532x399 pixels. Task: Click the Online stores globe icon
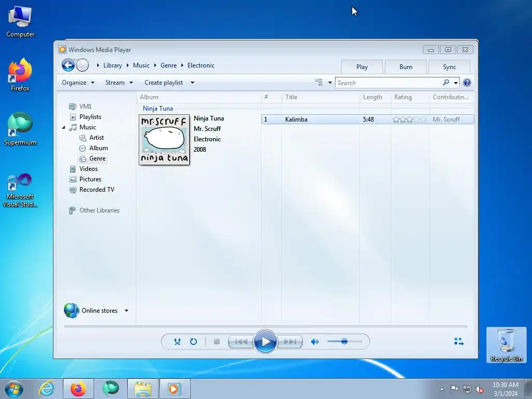(x=71, y=311)
